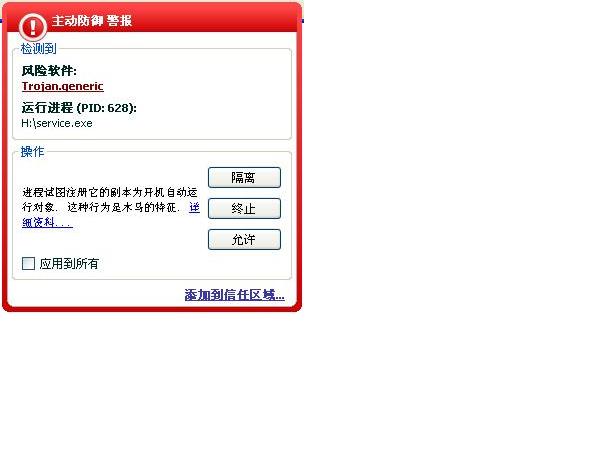The height and width of the screenshot is (455, 604).
Task: Click the 主动防御 警报 title text
Action: tap(92, 20)
